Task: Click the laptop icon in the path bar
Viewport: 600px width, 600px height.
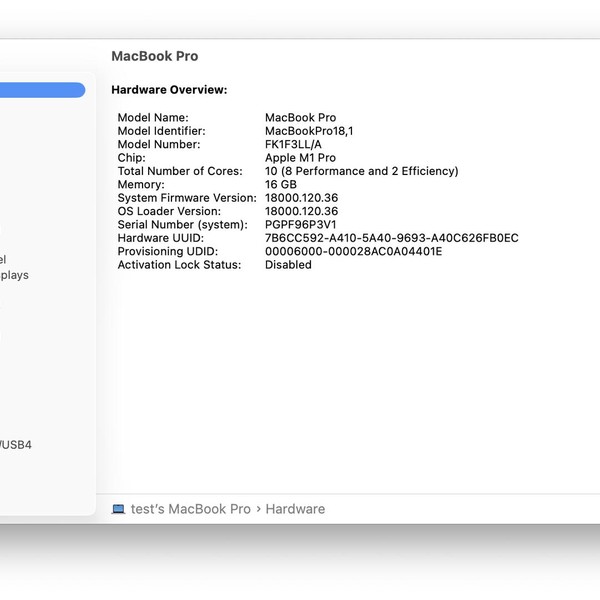Action: tap(118, 509)
